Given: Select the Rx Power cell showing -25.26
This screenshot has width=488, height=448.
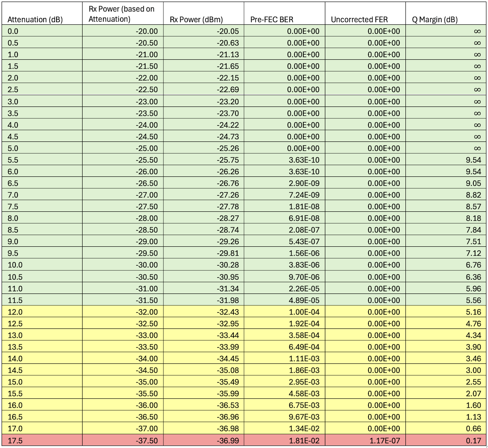Looking at the screenshot, I should click(204, 148).
